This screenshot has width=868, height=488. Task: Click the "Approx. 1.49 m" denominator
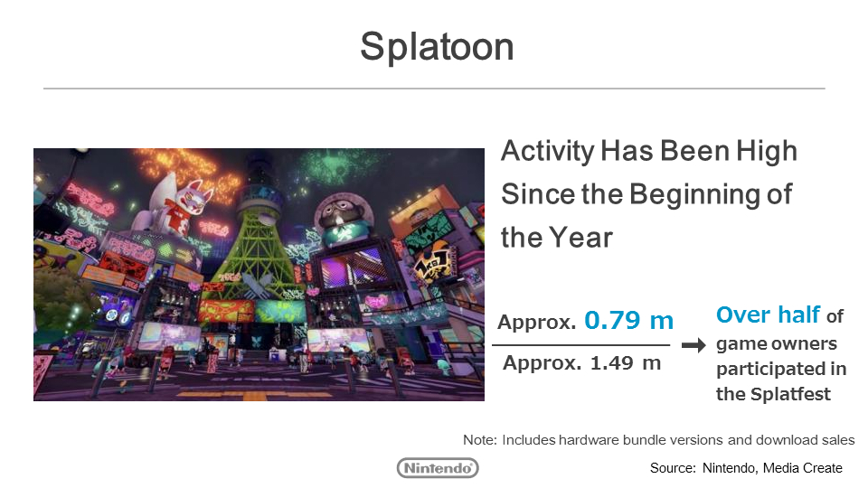click(x=582, y=363)
